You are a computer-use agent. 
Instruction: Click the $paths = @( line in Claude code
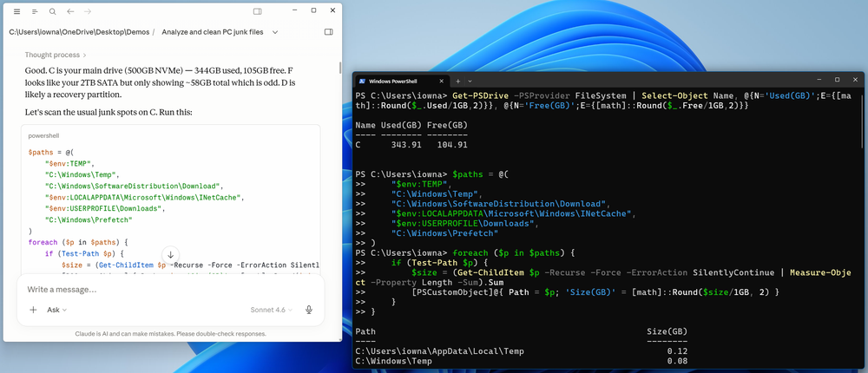click(51, 151)
